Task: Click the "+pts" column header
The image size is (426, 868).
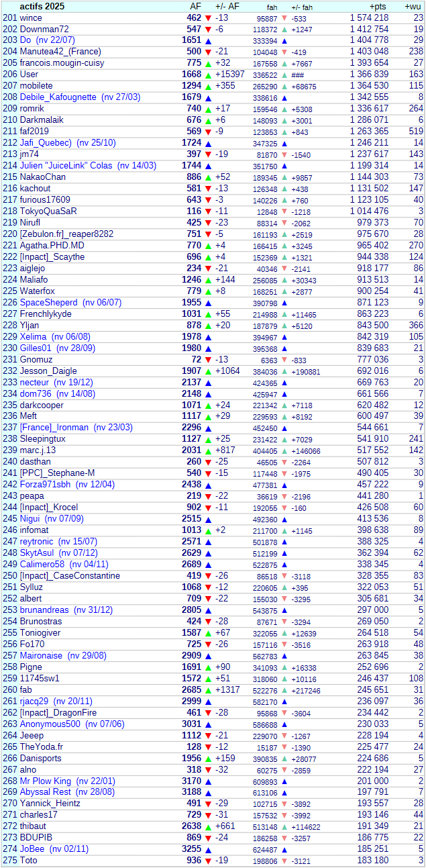Action: 378,6
